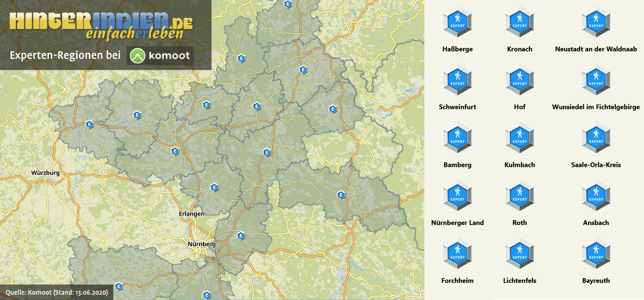The width and height of the screenshot is (644, 300).
Task: Select the Wunsiedel im Fichtelgebirge label
Action: [x=596, y=107]
